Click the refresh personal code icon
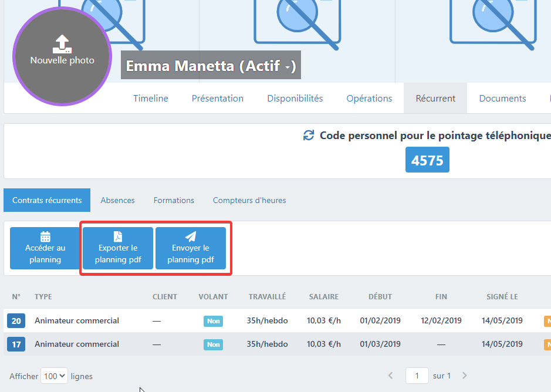The width and height of the screenshot is (551, 392). pyautogui.click(x=309, y=136)
